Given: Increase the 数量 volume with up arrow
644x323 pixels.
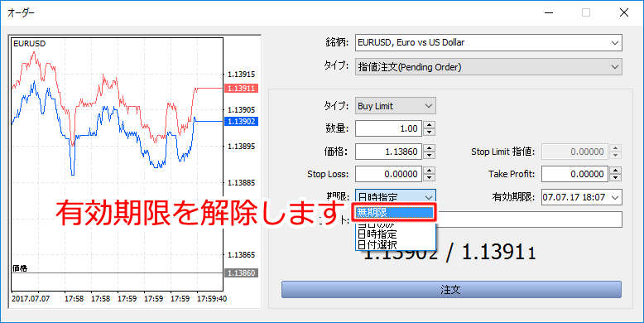Looking at the screenshot, I should click(429, 125).
